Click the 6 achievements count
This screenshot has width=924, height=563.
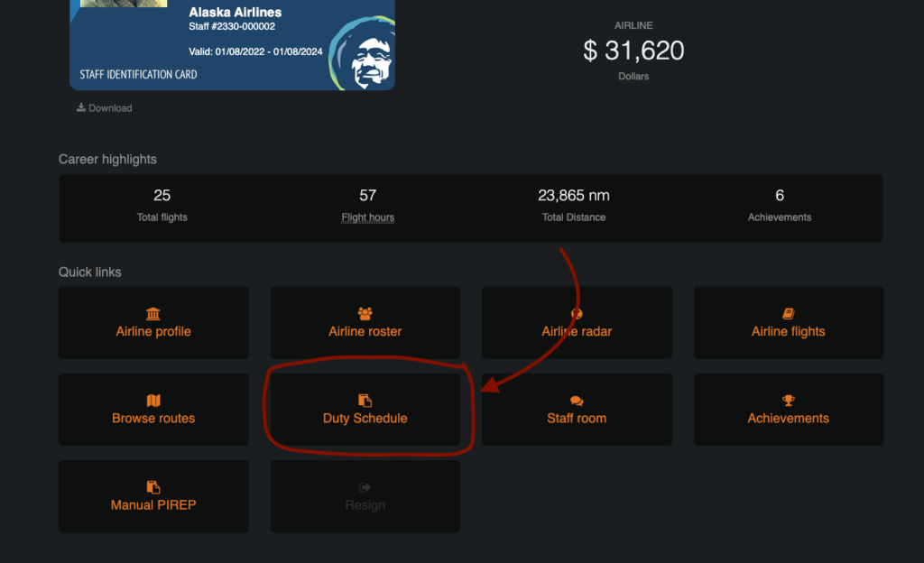tap(779, 195)
